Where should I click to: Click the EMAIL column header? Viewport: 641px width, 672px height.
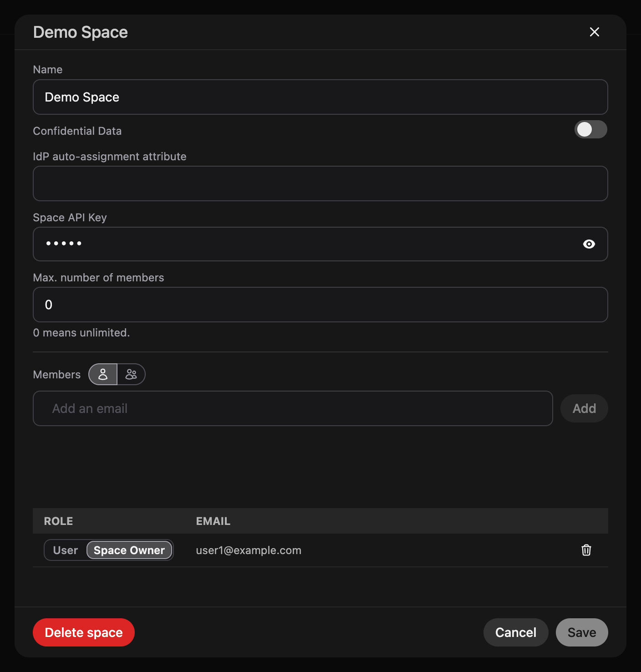point(213,521)
